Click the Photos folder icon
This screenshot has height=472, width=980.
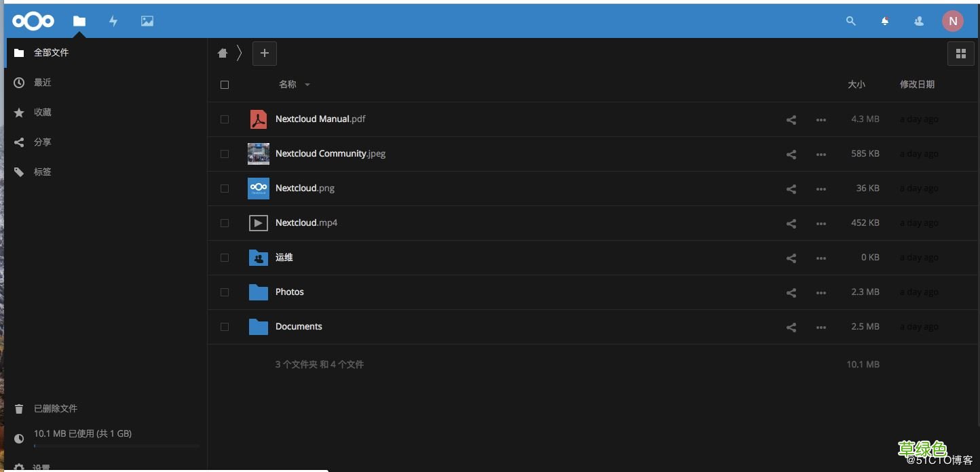tap(259, 292)
